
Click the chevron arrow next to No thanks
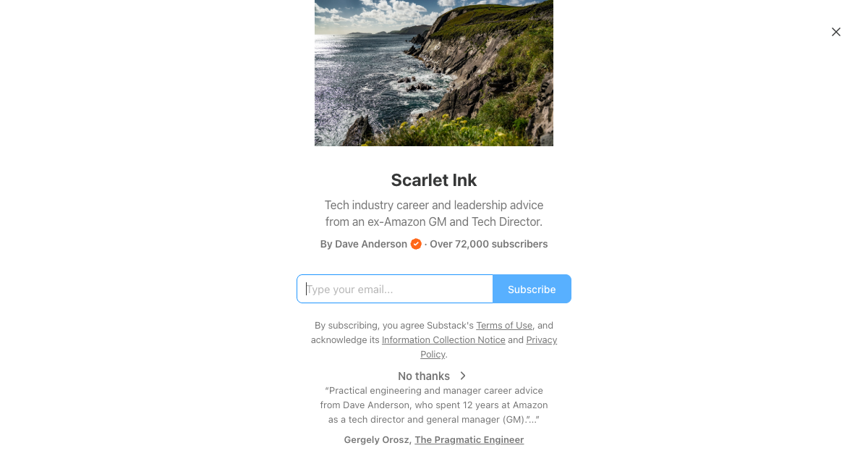(x=463, y=376)
